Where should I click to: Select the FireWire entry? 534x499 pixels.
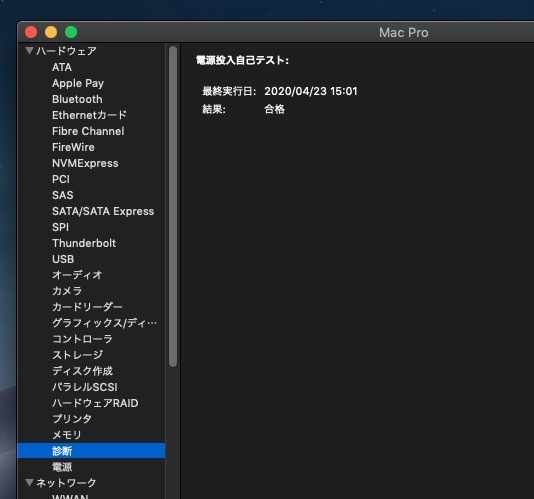(74, 147)
